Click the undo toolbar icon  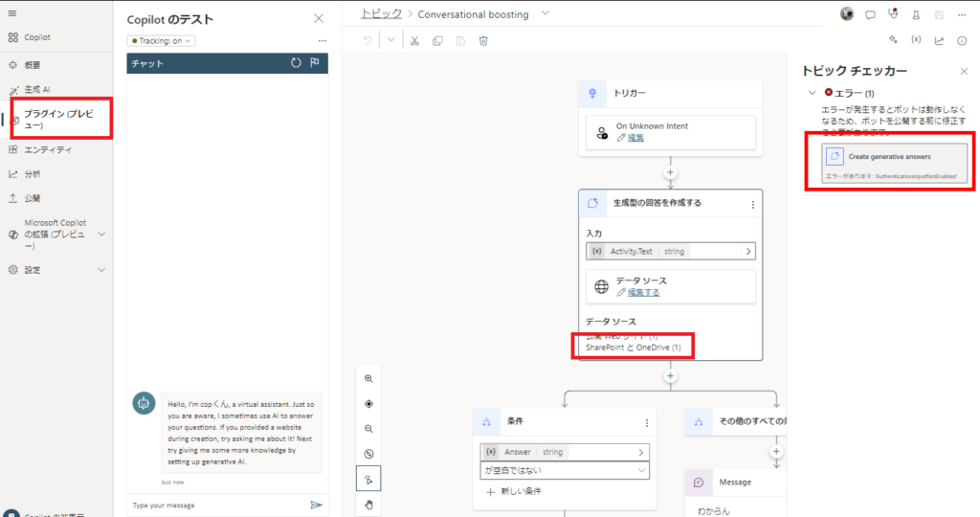click(x=367, y=40)
